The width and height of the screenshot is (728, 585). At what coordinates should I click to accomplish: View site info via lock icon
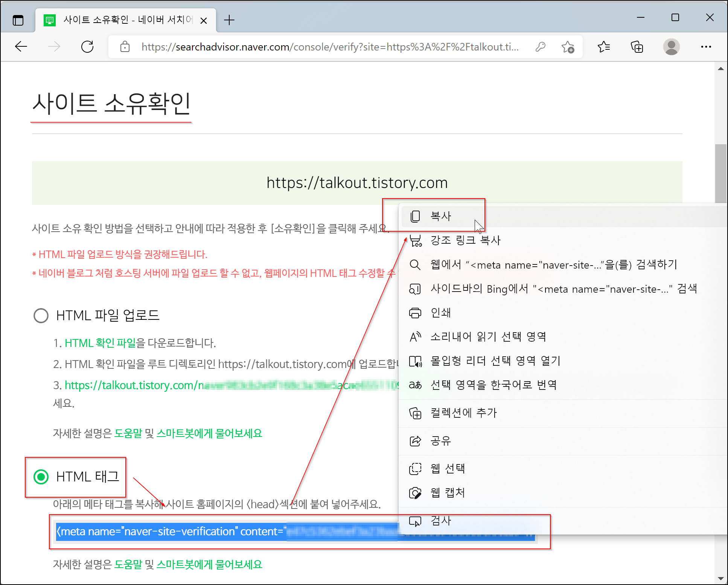125,47
